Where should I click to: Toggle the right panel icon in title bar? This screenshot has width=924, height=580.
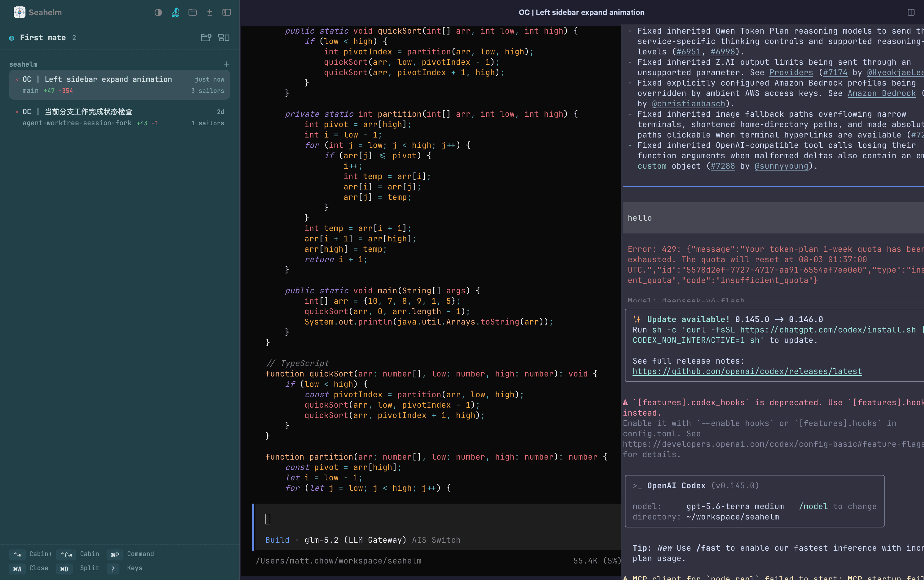[x=911, y=12]
